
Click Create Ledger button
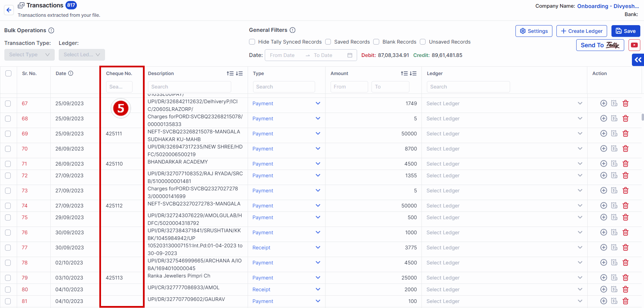(x=582, y=31)
